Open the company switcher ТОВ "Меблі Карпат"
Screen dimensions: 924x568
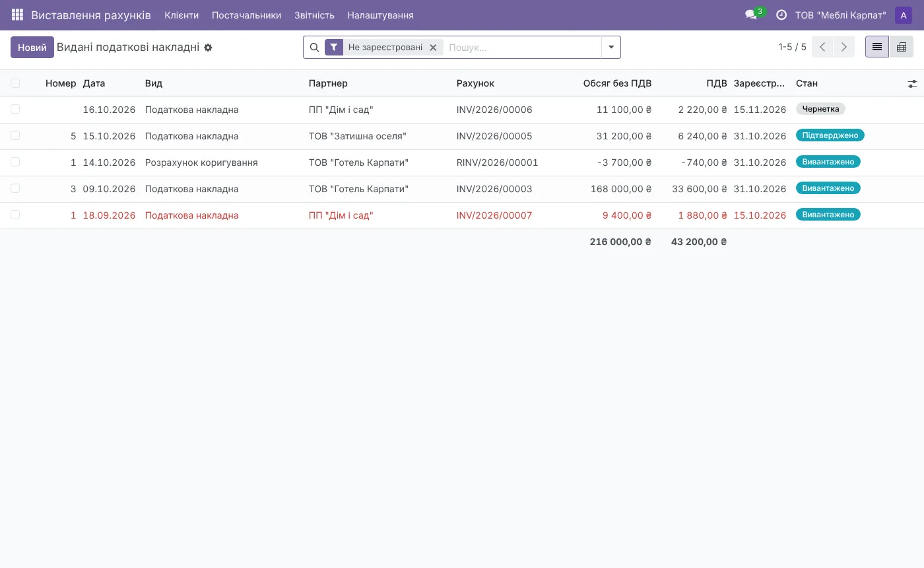(841, 15)
